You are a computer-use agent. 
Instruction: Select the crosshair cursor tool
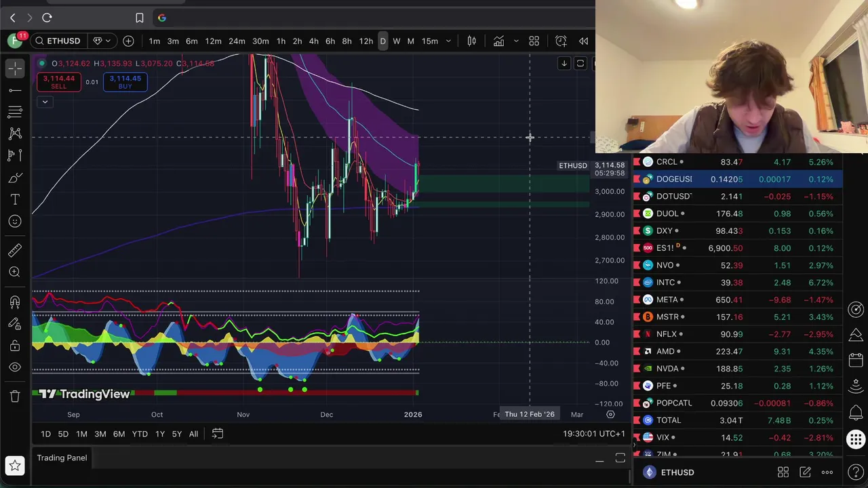pos(15,68)
